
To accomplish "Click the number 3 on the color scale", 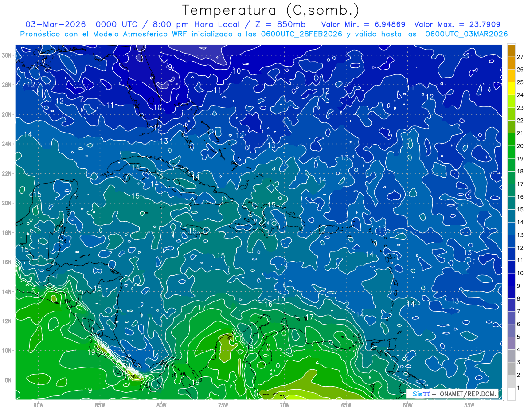I will coord(518,362).
